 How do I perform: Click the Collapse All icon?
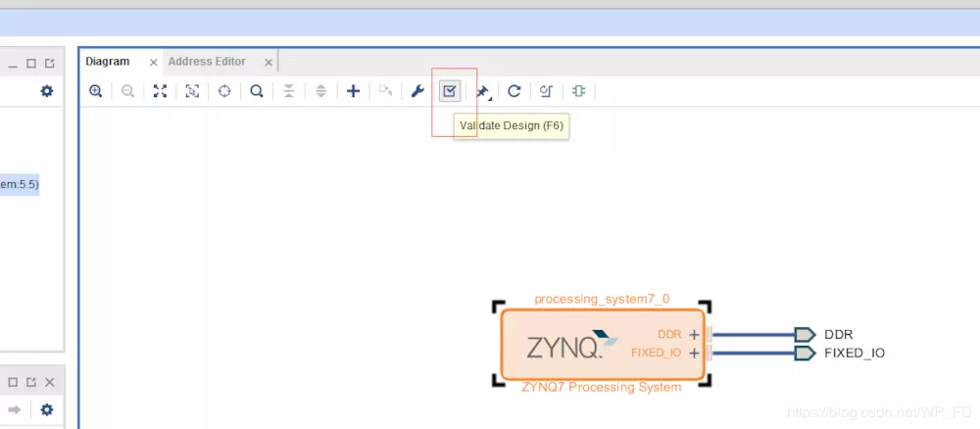point(289,91)
